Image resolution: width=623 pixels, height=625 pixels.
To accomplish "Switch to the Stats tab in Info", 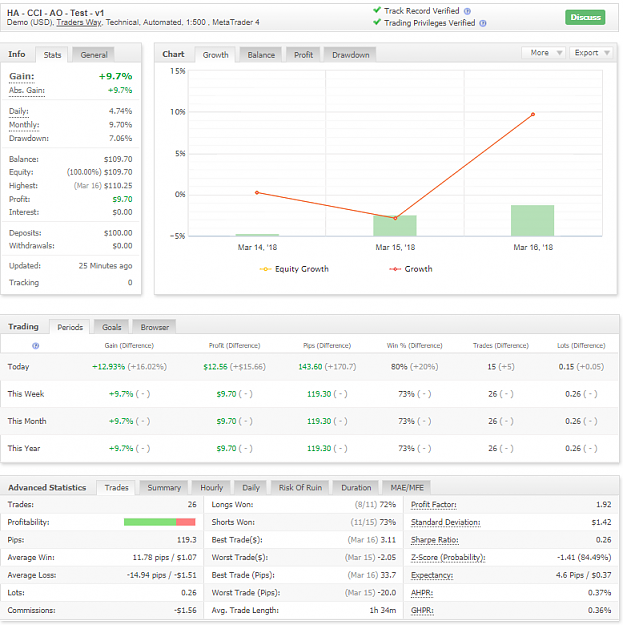I will click(x=52, y=55).
